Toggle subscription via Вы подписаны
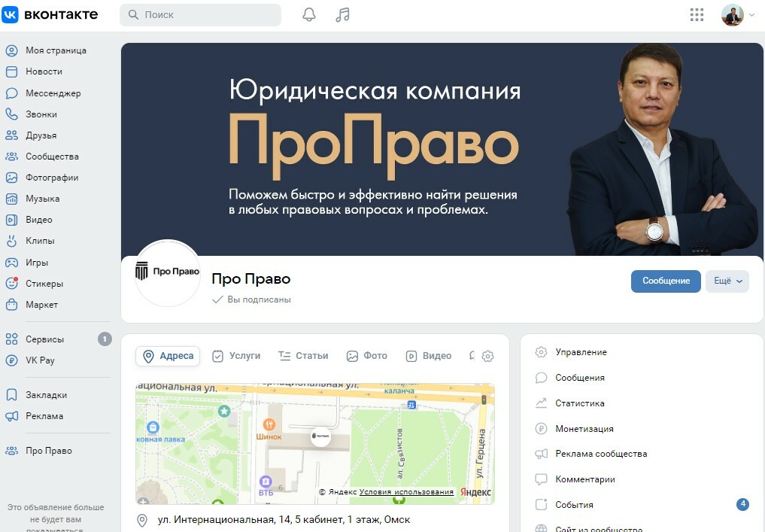This screenshot has height=532, width=765. click(x=252, y=299)
